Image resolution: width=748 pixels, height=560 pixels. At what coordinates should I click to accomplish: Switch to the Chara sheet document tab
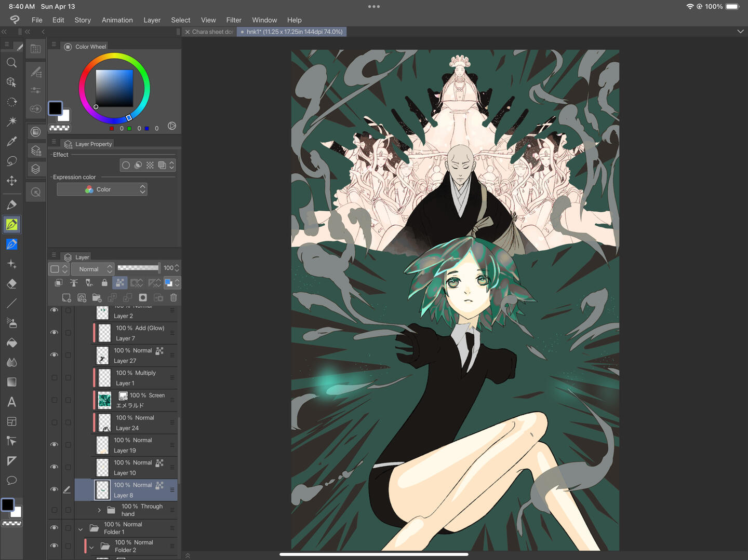[x=212, y=32]
